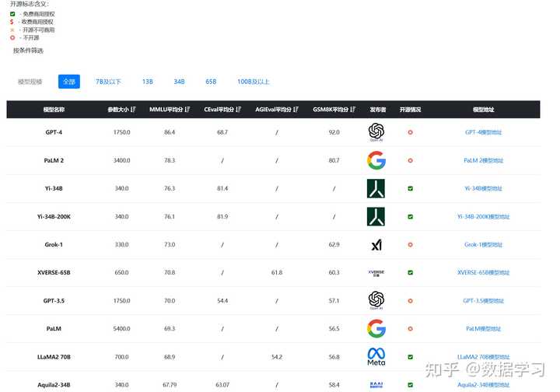Click the green checkmark for XVERSE-65B

pos(410,273)
